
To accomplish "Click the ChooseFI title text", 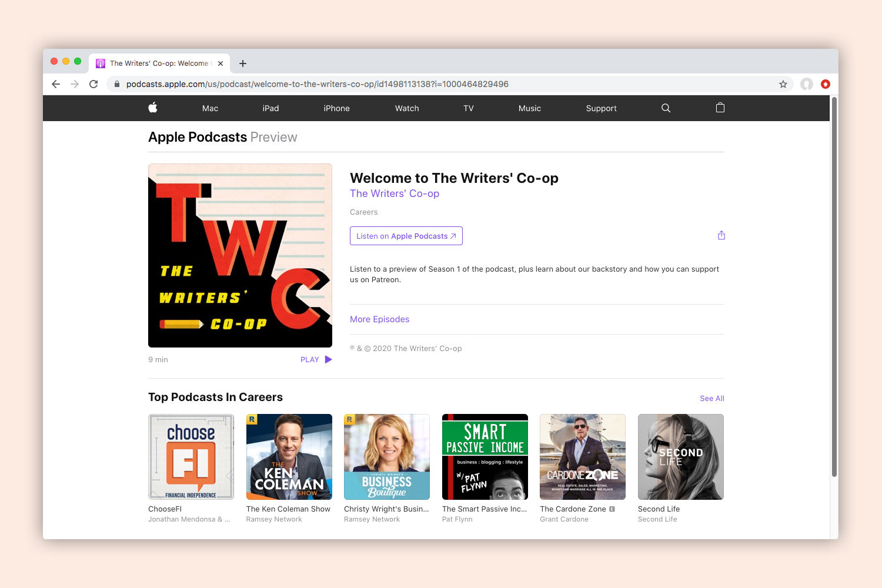I will pyautogui.click(x=165, y=509).
